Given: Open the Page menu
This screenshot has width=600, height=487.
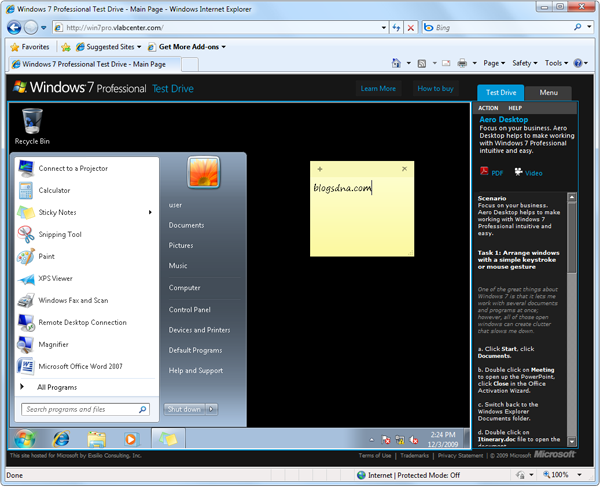Looking at the screenshot, I should click(494, 63).
